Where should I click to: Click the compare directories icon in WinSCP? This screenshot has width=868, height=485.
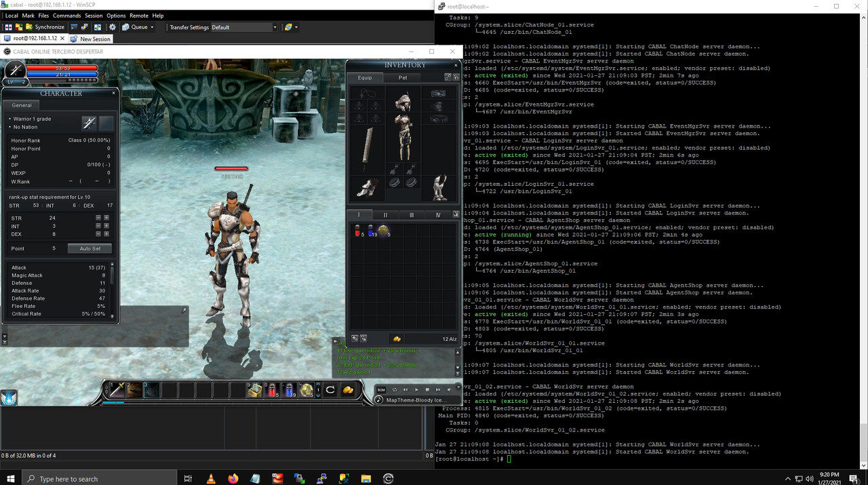point(8,27)
